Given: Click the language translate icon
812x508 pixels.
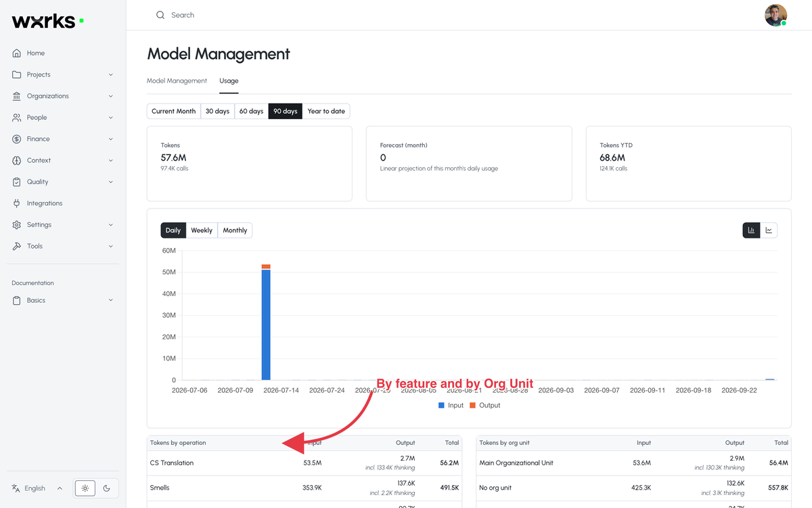Looking at the screenshot, I should tap(16, 488).
